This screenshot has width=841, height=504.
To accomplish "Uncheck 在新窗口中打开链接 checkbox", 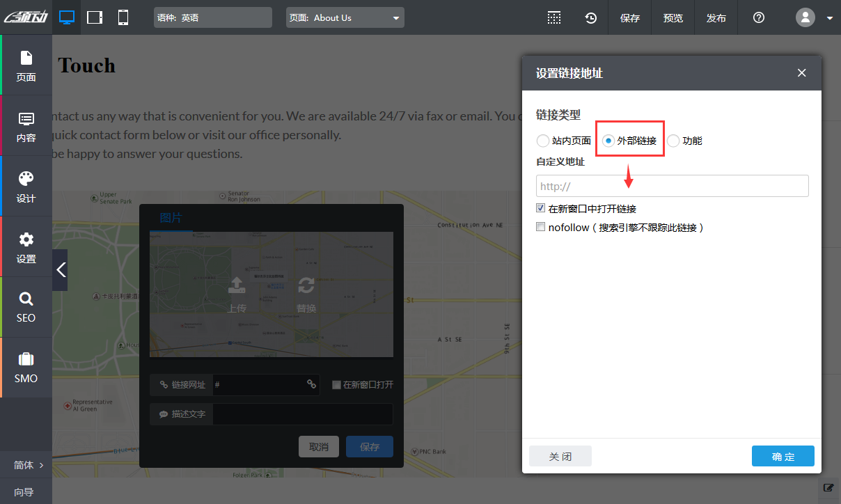I will point(540,208).
